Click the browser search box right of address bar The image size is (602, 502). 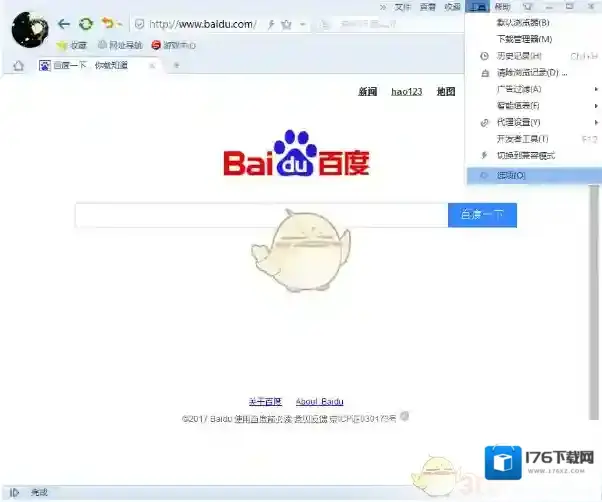(x=388, y=25)
